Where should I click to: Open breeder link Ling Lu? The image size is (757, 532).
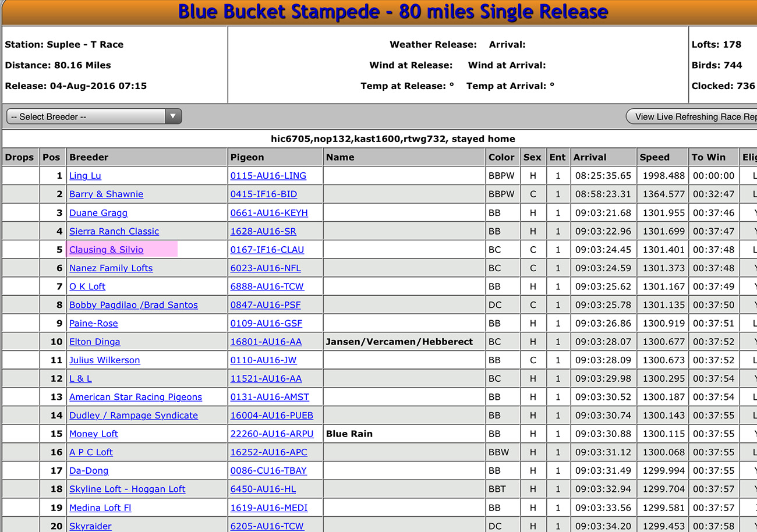[85, 175]
